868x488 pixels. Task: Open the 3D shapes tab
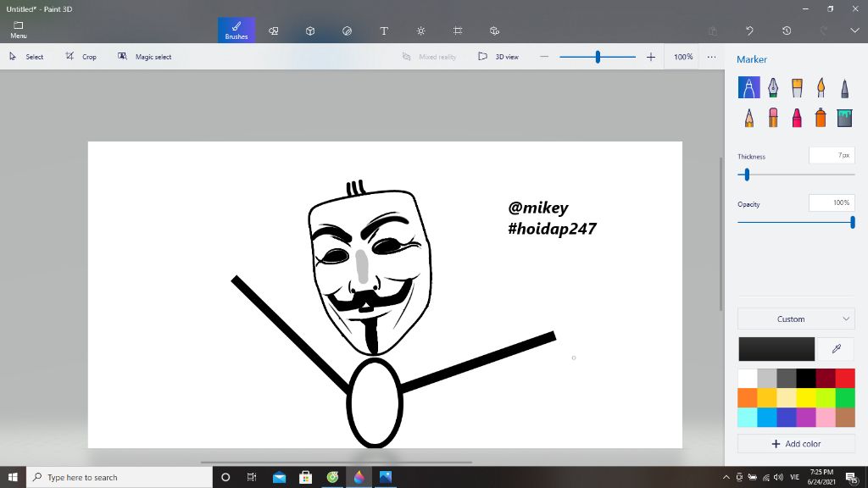[310, 30]
